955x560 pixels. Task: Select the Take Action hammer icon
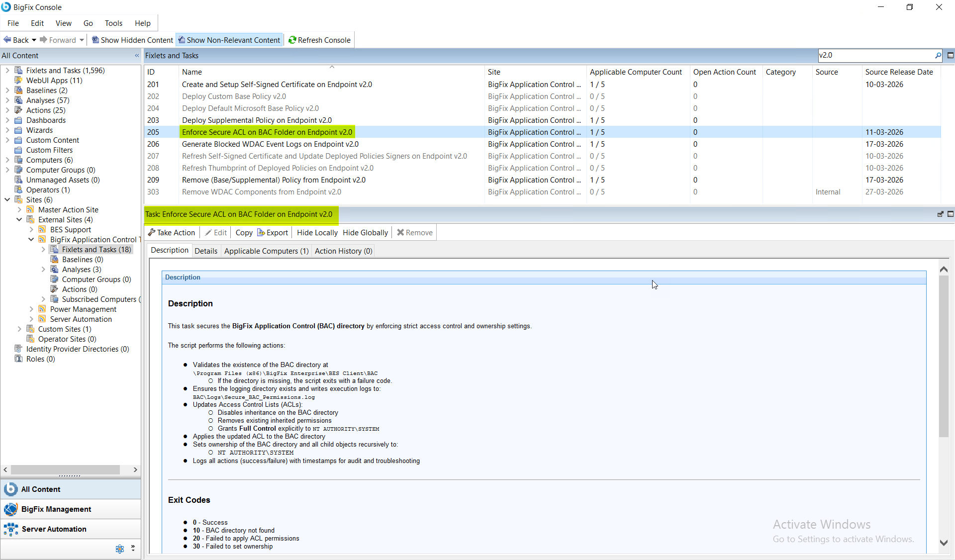pos(152,232)
